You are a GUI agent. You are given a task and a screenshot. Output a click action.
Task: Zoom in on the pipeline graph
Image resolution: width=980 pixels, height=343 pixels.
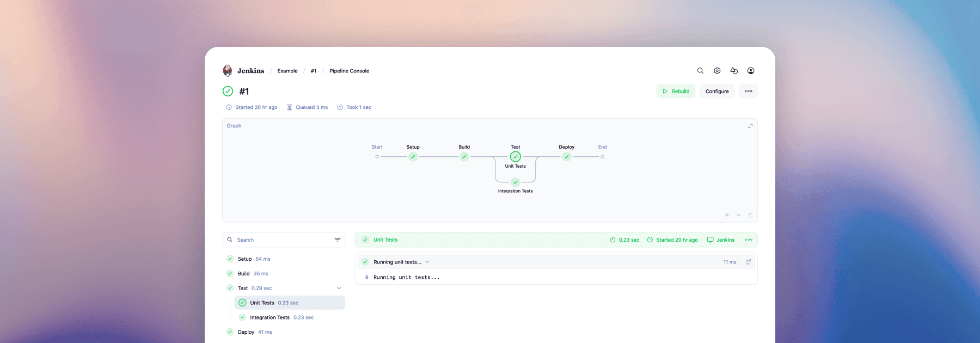[x=727, y=215]
